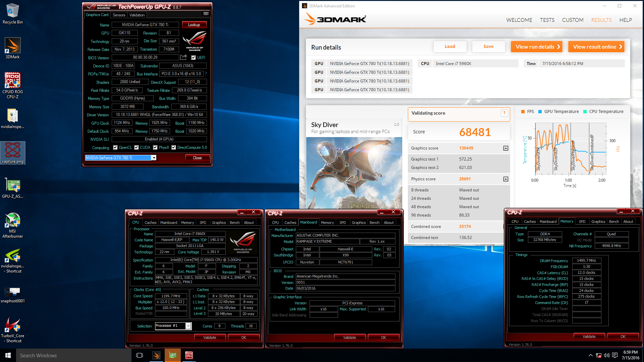Click the Close button in GPU-Z
Image resolution: width=644 pixels, height=362 pixels.
click(198, 158)
